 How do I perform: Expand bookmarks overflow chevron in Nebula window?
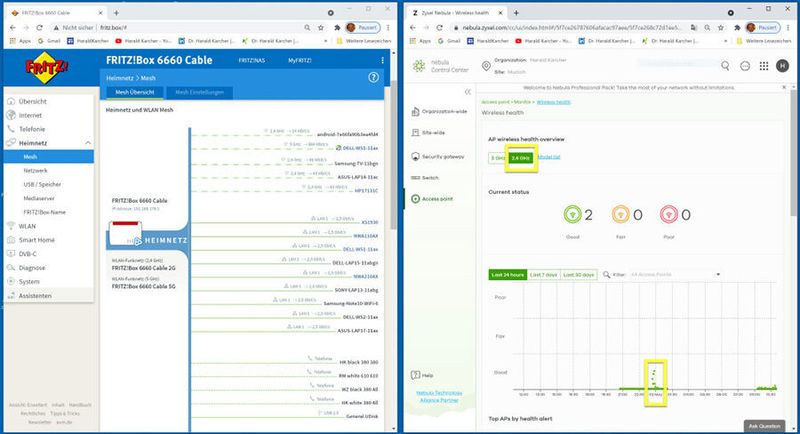pos(726,41)
